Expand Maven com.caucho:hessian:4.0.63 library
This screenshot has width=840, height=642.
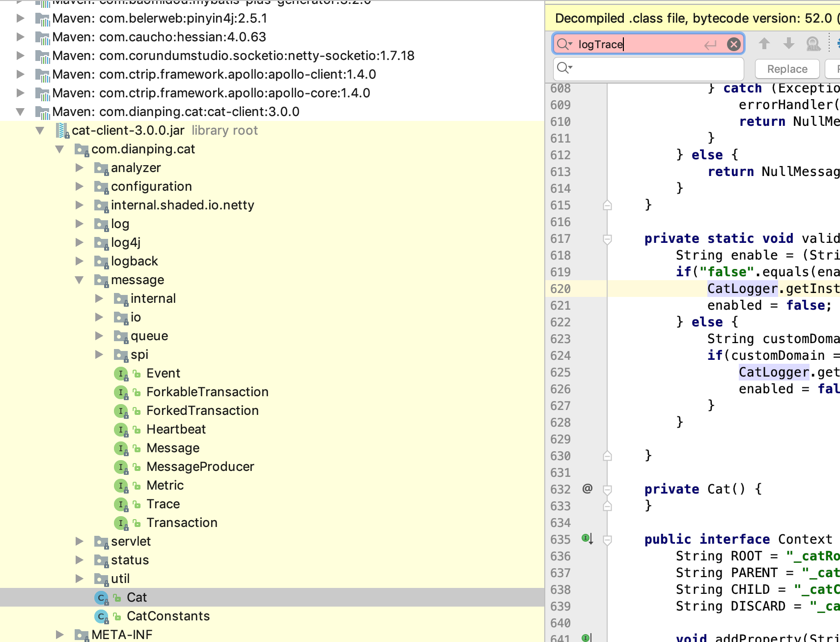pyautogui.click(x=21, y=37)
